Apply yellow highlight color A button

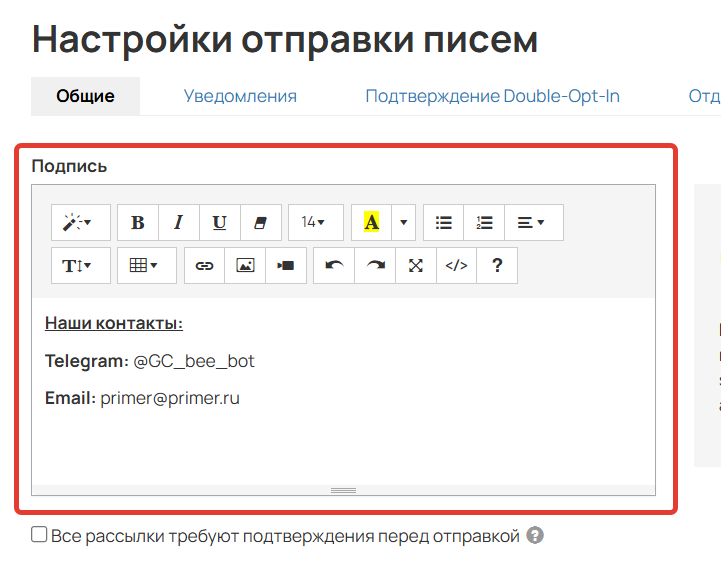coord(371,223)
